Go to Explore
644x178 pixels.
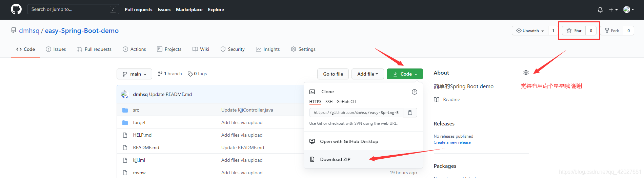(216, 9)
